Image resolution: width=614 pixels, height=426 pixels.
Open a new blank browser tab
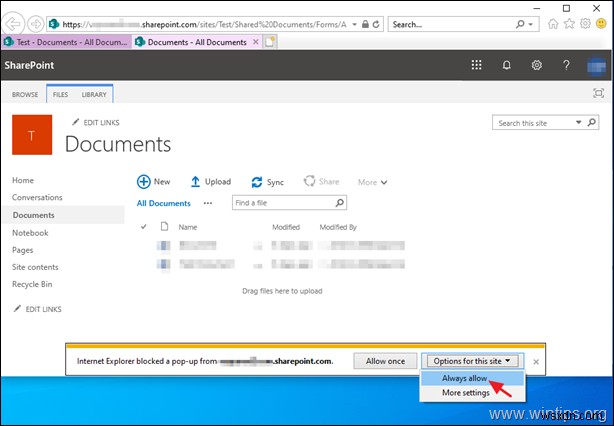[270, 42]
